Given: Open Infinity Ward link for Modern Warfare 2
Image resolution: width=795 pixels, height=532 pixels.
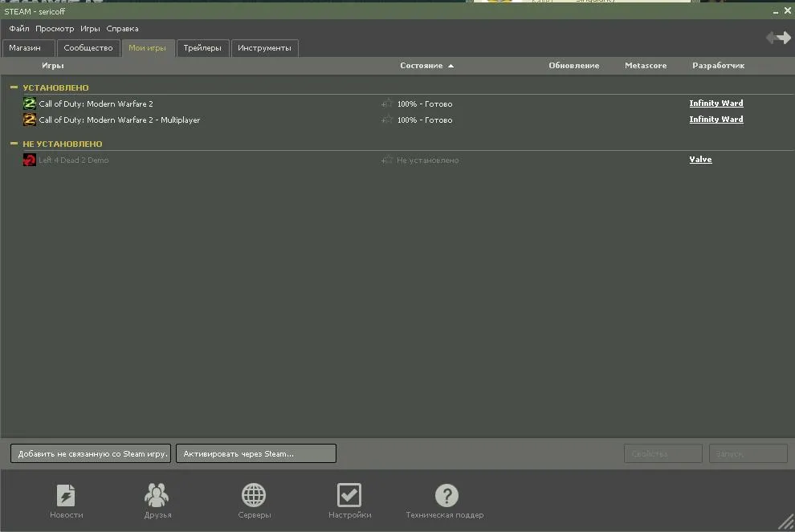Looking at the screenshot, I should (x=716, y=104).
